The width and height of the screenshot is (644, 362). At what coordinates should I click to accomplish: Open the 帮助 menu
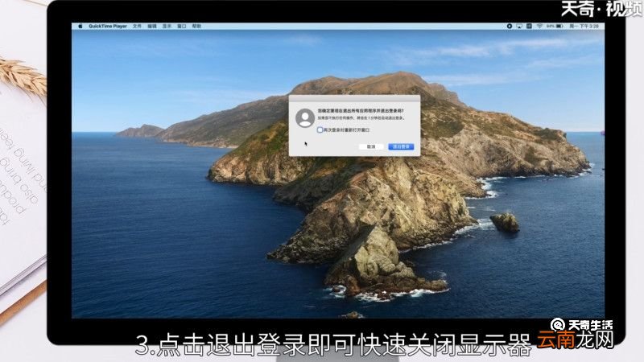(x=196, y=26)
